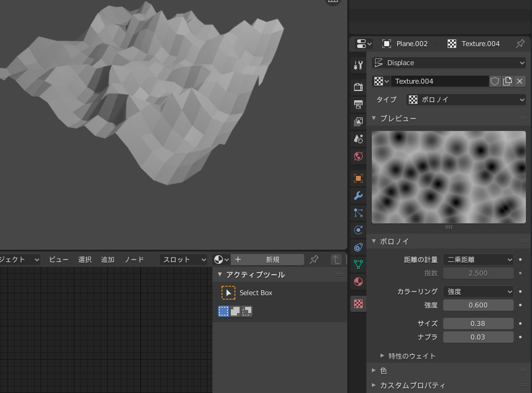Open the Particle properties tab
Screen dimensions: 532x393
click(x=358, y=213)
